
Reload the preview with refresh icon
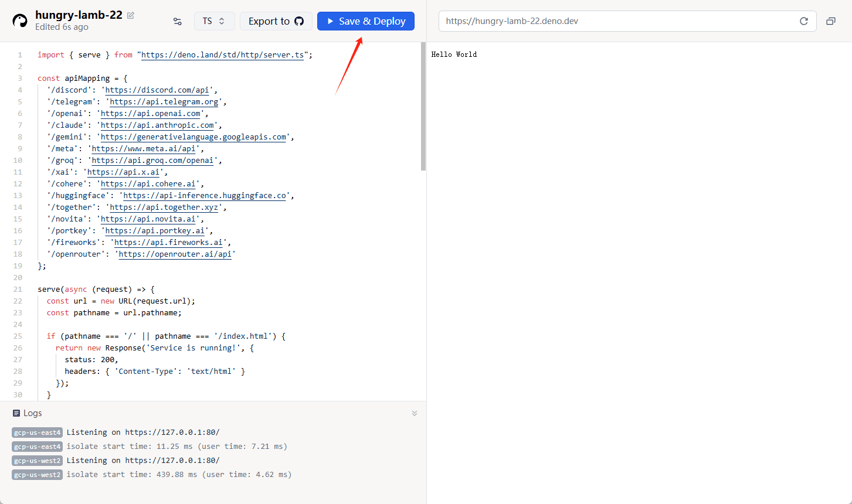point(804,21)
